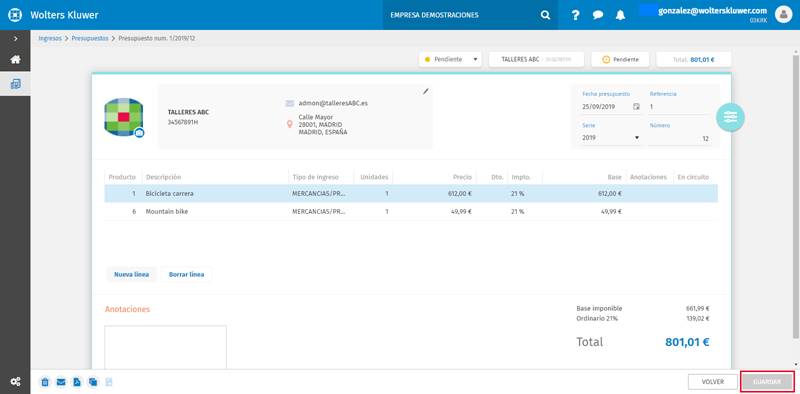The image size is (800, 394).
Task: Click the trash delete icon in bottom toolbar
Action: (45, 382)
